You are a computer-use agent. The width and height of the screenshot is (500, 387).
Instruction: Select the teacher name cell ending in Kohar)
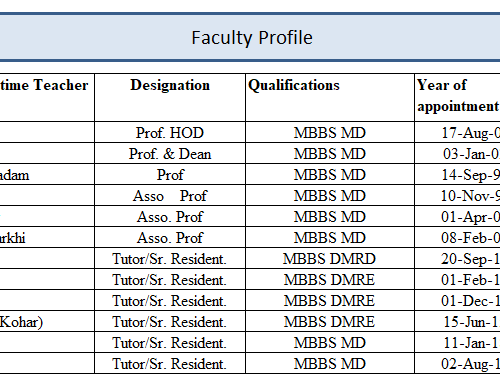coord(47,321)
